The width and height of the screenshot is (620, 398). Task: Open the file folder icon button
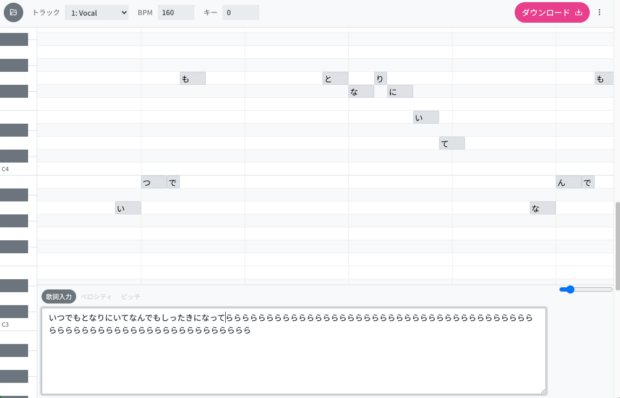coord(13,12)
